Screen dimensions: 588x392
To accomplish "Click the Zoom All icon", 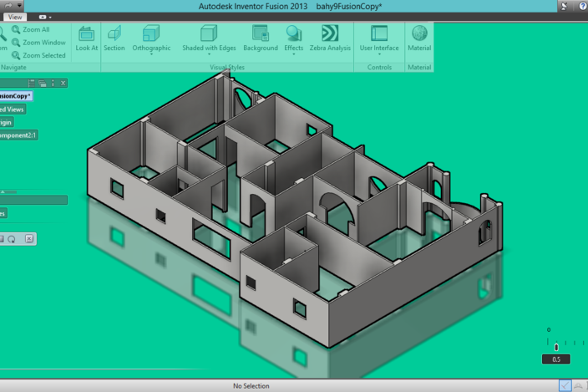I will (x=16, y=29).
